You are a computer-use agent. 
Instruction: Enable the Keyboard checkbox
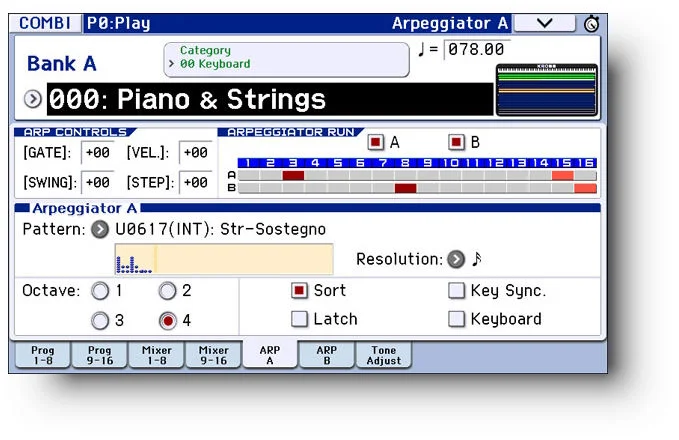456,319
